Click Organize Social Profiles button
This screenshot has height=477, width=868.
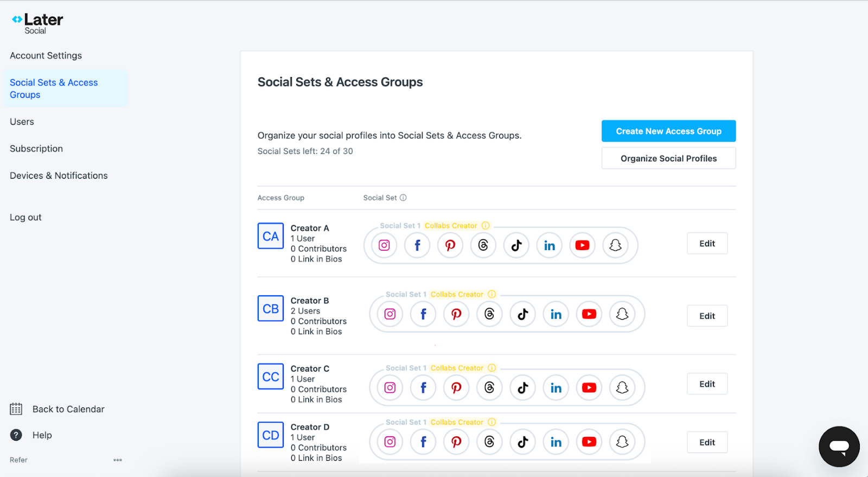coord(668,158)
